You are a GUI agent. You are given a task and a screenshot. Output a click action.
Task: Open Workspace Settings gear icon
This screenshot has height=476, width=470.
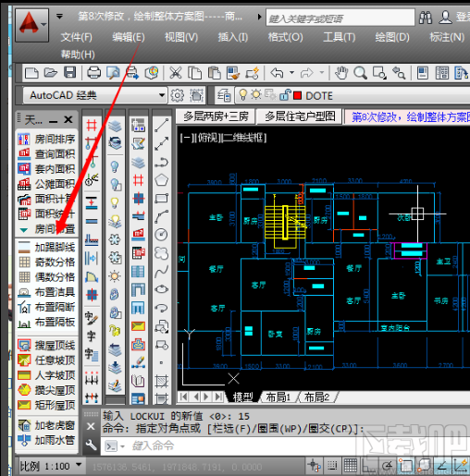[x=178, y=95]
